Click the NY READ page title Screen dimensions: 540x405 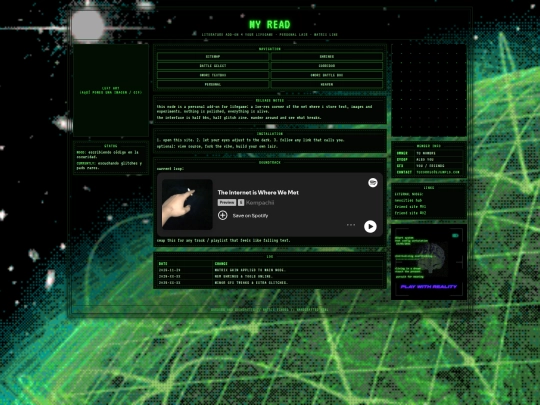pyautogui.click(x=270, y=25)
